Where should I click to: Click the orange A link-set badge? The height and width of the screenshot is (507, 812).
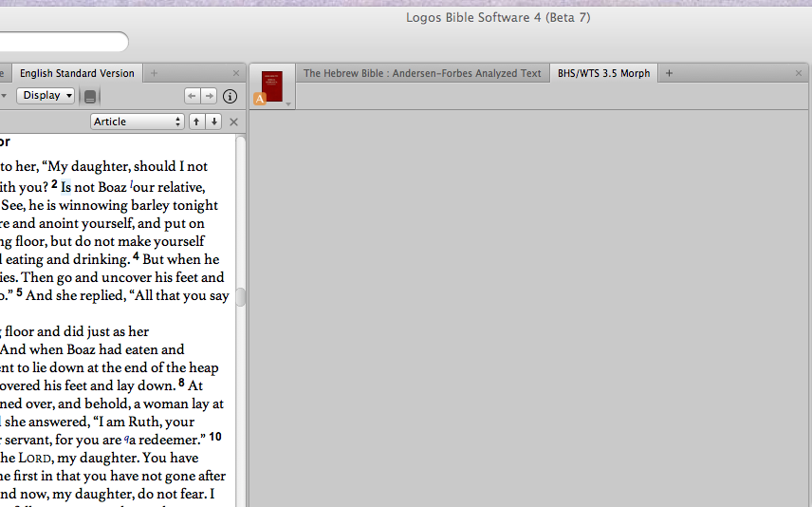(260, 99)
